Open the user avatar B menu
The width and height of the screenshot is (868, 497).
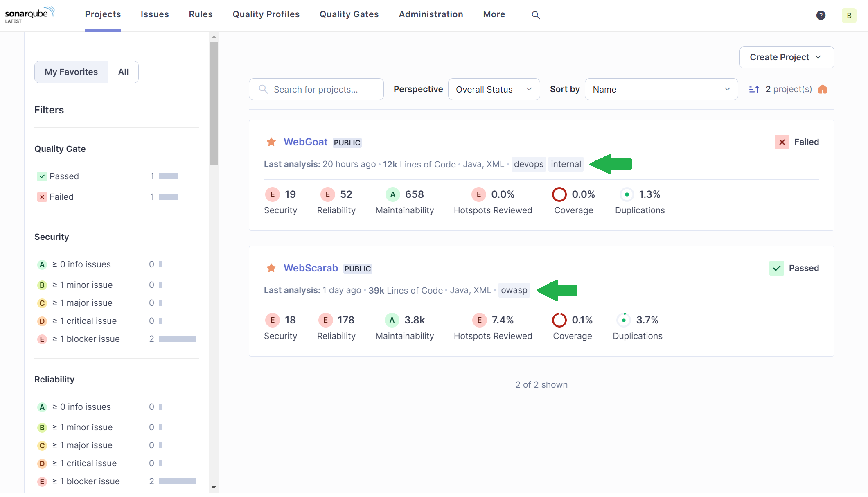click(849, 15)
